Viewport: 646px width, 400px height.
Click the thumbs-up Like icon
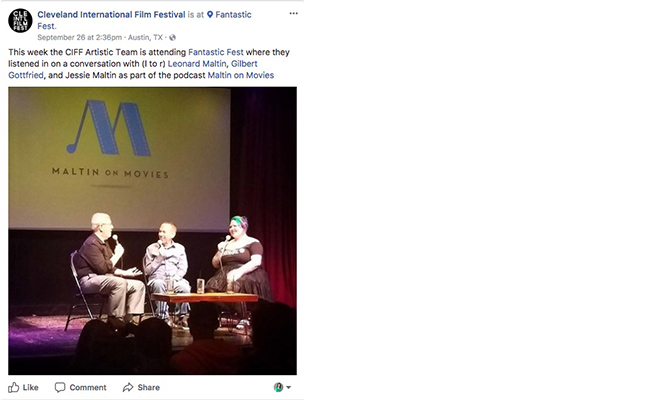point(14,387)
